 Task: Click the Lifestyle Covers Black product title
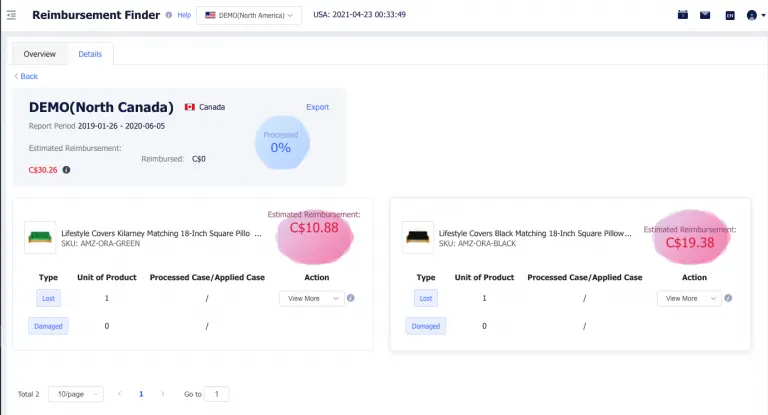pos(535,233)
